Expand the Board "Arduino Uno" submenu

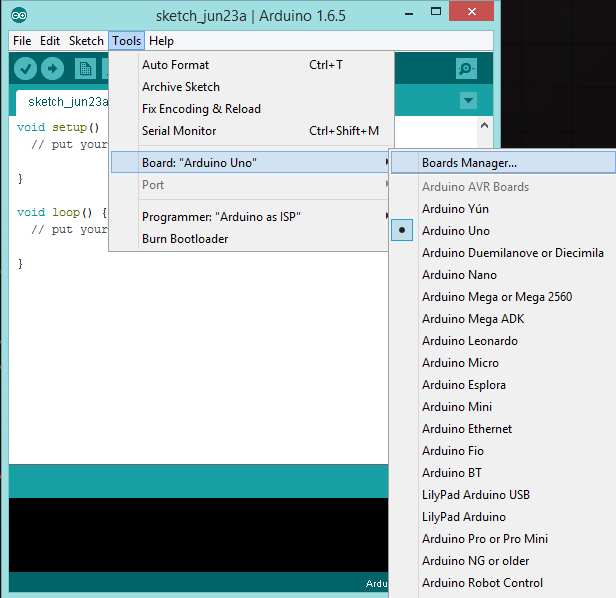tap(250, 162)
